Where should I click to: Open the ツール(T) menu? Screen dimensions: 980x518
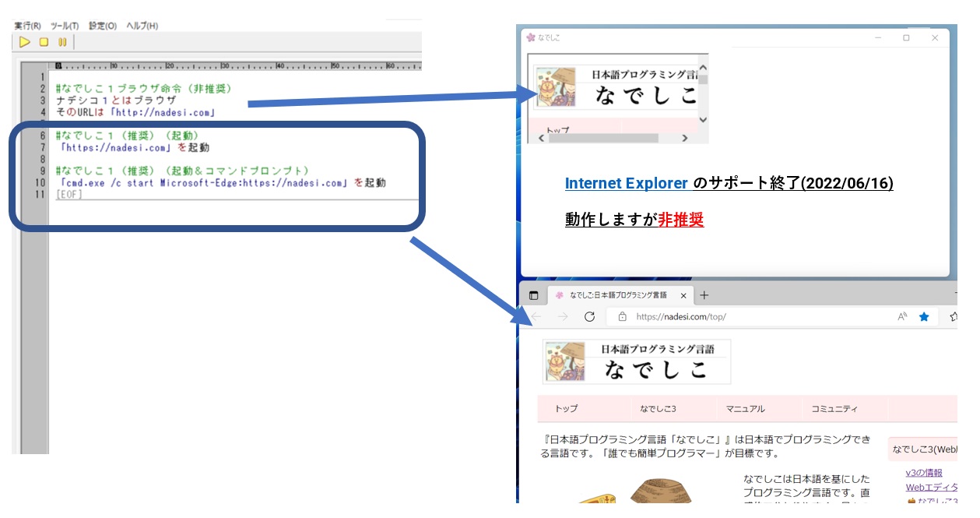coord(65,26)
